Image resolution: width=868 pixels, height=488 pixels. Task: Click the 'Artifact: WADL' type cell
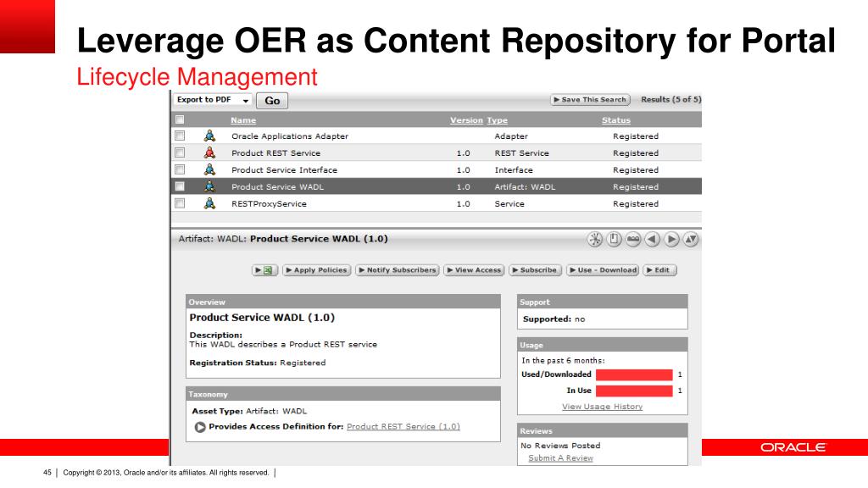pyautogui.click(x=525, y=187)
